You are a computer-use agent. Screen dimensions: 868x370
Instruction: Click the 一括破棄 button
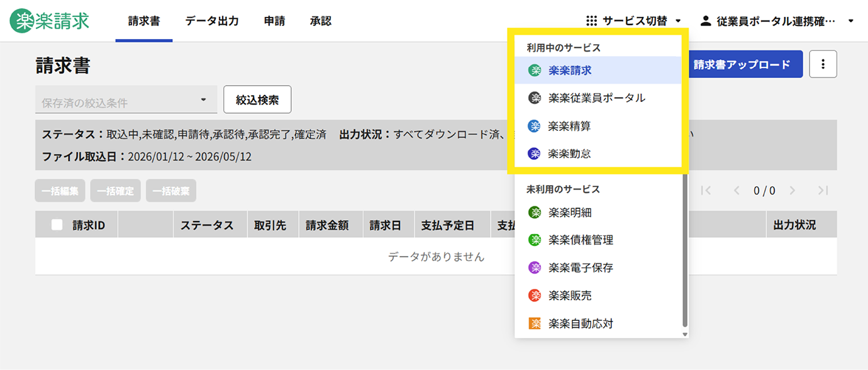coord(171,191)
